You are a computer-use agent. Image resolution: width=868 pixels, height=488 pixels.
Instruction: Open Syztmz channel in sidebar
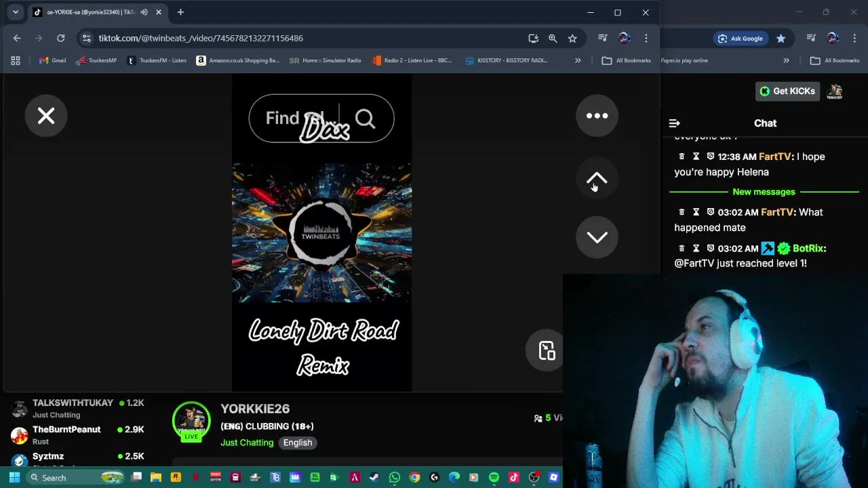78,459
